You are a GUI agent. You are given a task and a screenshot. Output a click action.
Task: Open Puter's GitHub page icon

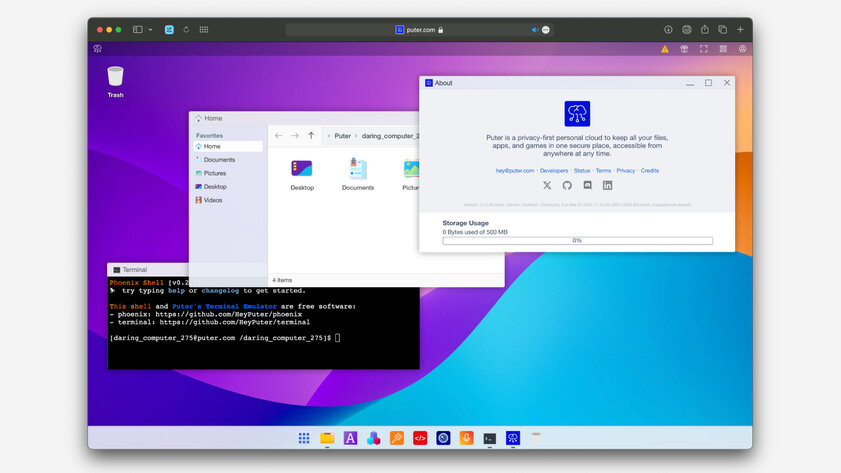pos(567,186)
